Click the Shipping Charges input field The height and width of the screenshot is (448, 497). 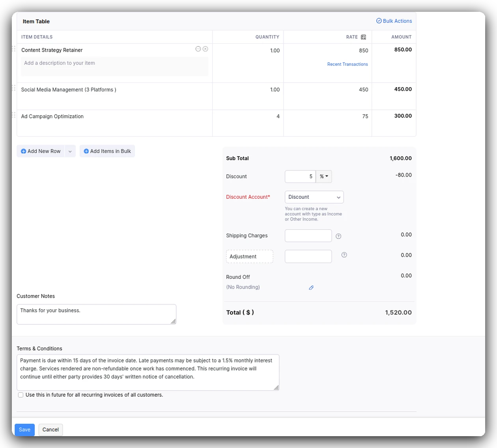tap(308, 236)
